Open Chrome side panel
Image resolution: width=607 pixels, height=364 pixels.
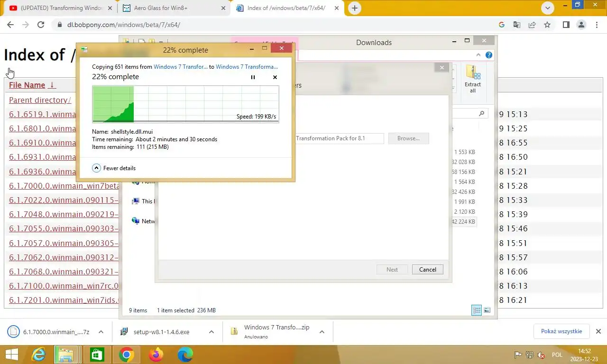click(566, 25)
